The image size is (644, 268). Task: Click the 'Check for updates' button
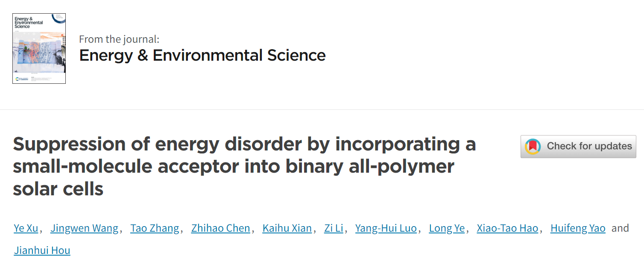click(x=578, y=147)
